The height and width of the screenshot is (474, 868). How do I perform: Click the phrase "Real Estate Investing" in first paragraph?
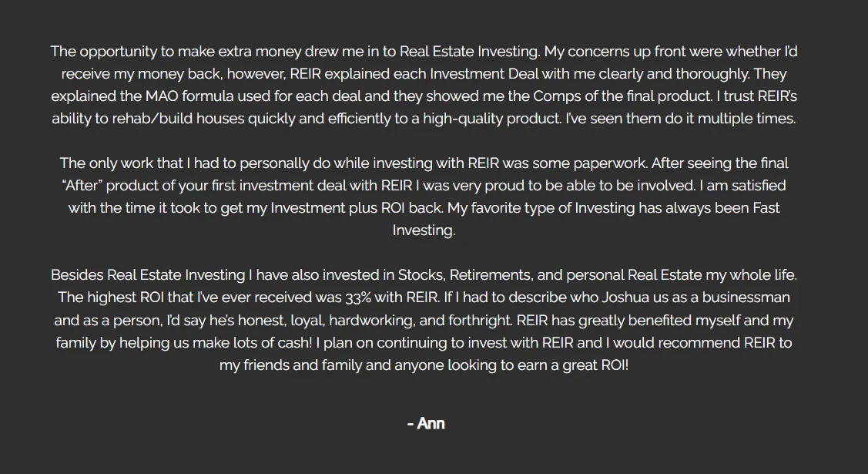pyautogui.click(x=469, y=52)
